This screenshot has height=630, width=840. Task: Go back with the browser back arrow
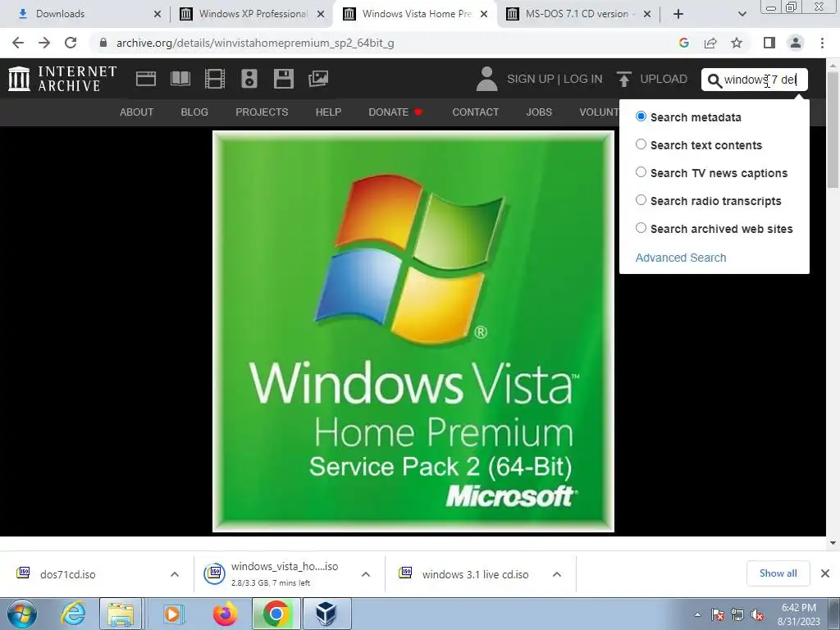(x=18, y=43)
